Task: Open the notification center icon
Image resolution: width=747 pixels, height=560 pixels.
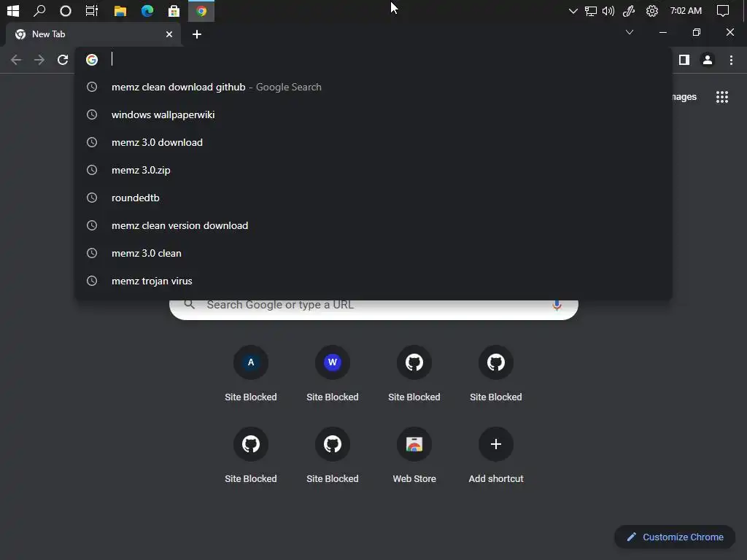Action: coord(723,10)
